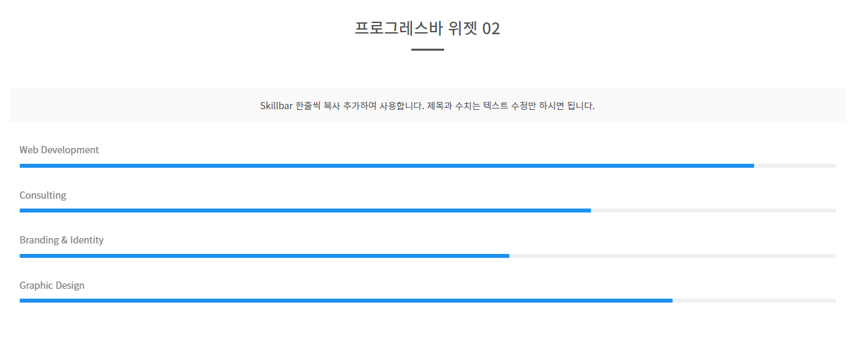Click the '02' number in the page heading
The height and width of the screenshot is (348, 868).
click(491, 29)
